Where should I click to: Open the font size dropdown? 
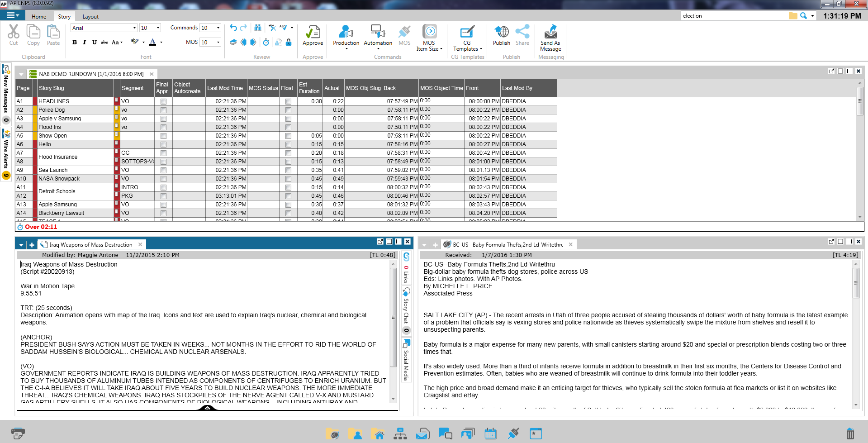158,28
